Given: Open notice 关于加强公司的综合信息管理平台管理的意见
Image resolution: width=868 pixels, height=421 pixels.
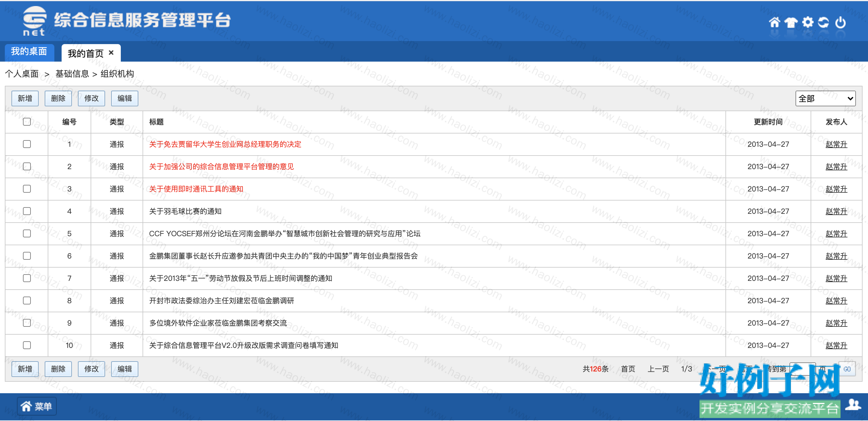Looking at the screenshot, I should [221, 166].
